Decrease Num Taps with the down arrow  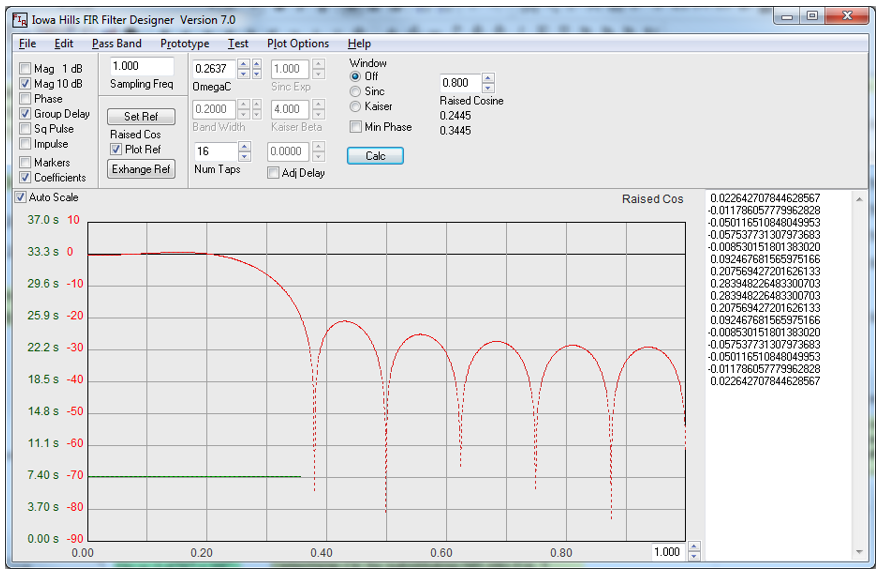(244, 157)
